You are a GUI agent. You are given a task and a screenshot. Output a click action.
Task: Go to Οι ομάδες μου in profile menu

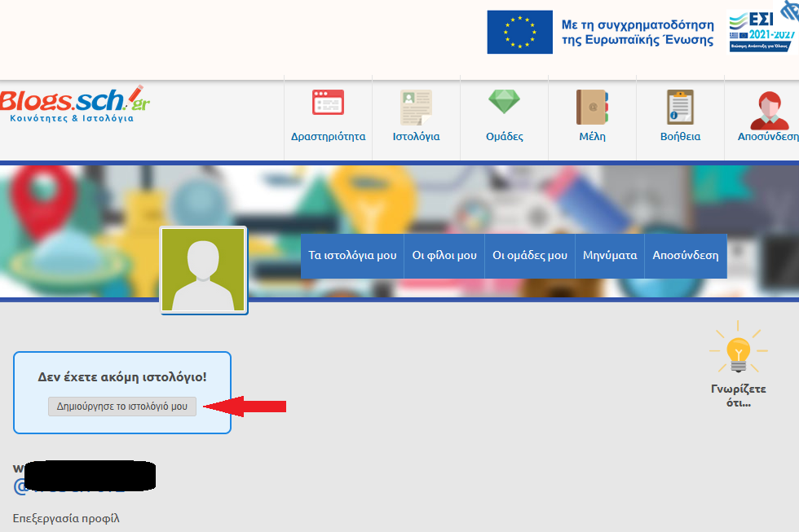point(530,255)
